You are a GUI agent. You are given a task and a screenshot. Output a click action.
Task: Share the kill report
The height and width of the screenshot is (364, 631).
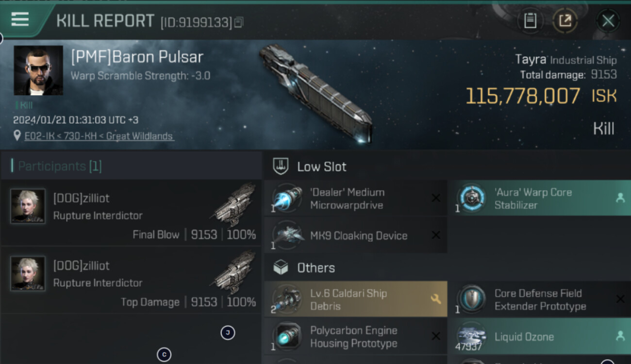565,20
